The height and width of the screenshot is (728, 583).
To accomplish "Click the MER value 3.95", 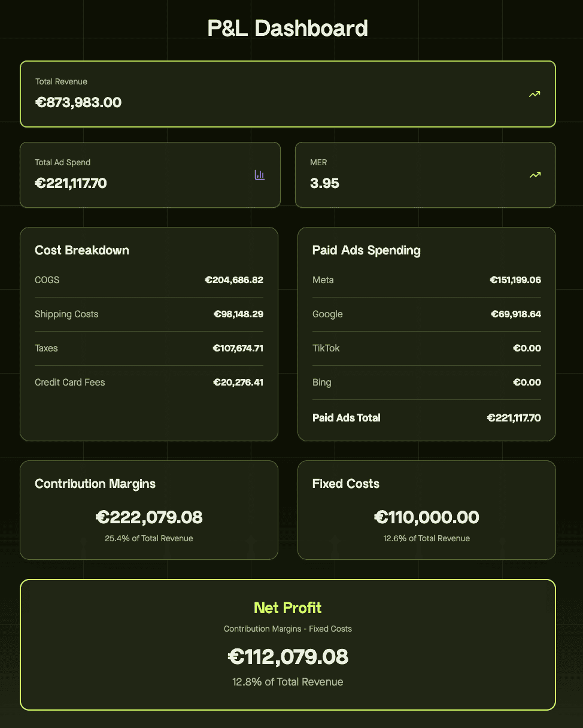I will pos(324,183).
